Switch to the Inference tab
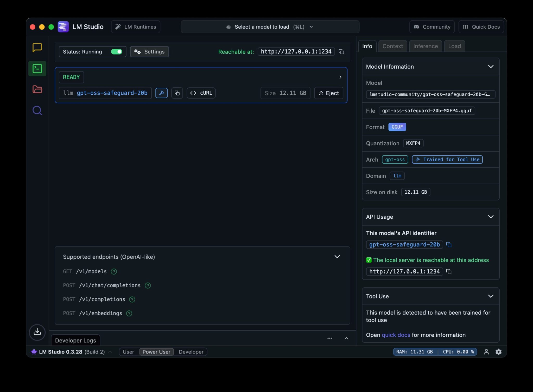 click(425, 46)
